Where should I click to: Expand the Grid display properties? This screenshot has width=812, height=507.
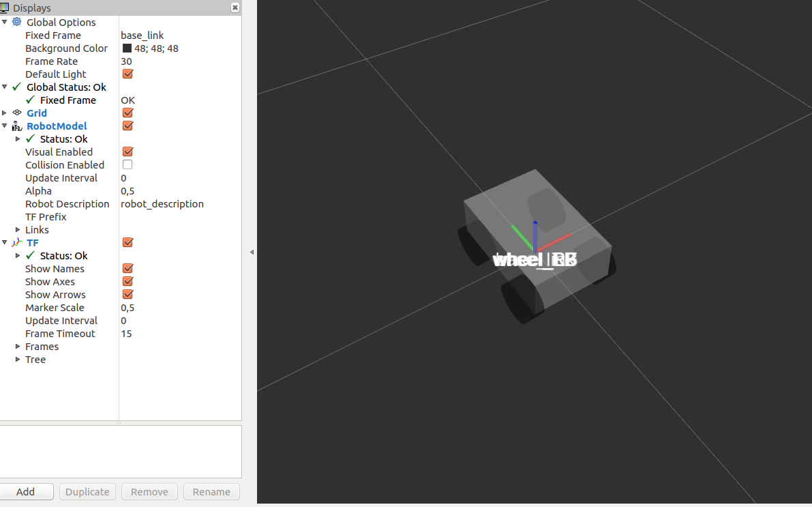point(5,113)
